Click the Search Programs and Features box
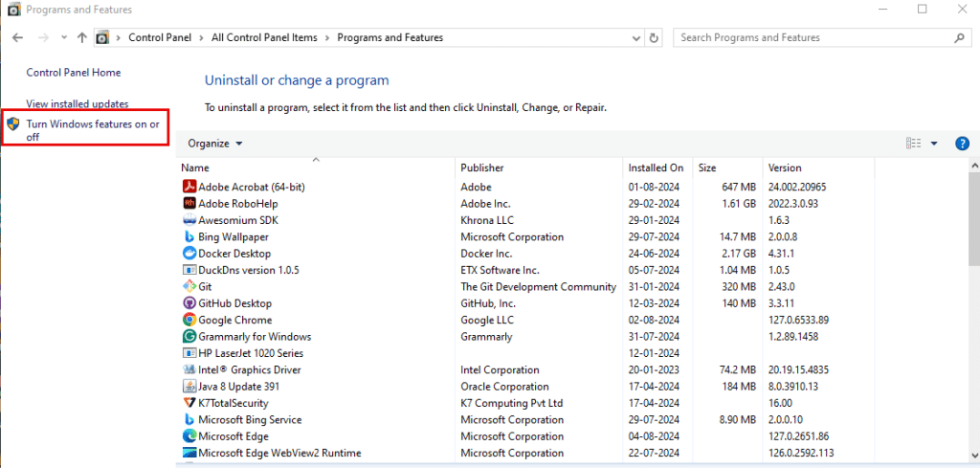 pos(813,38)
